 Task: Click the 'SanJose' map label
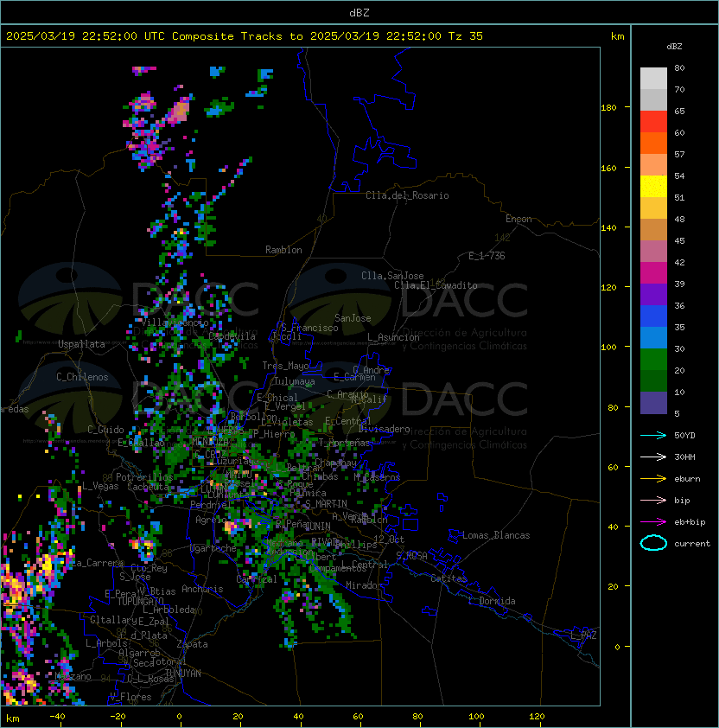tap(353, 318)
